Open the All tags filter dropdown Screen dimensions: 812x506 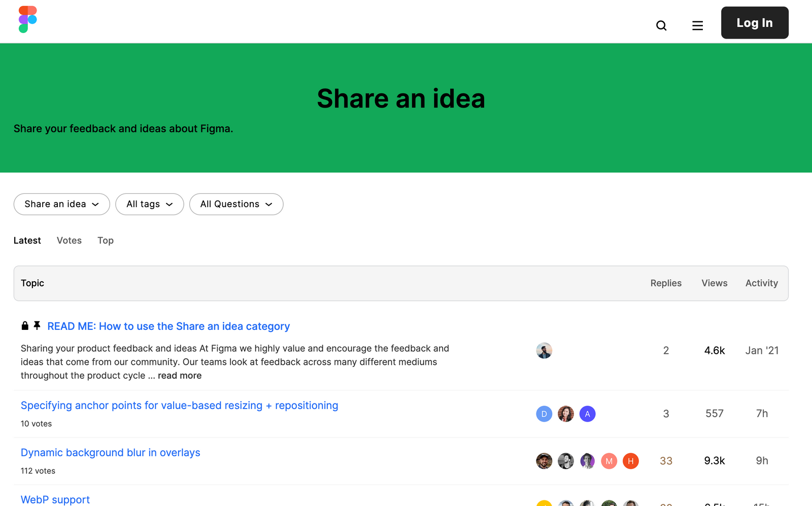(149, 204)
